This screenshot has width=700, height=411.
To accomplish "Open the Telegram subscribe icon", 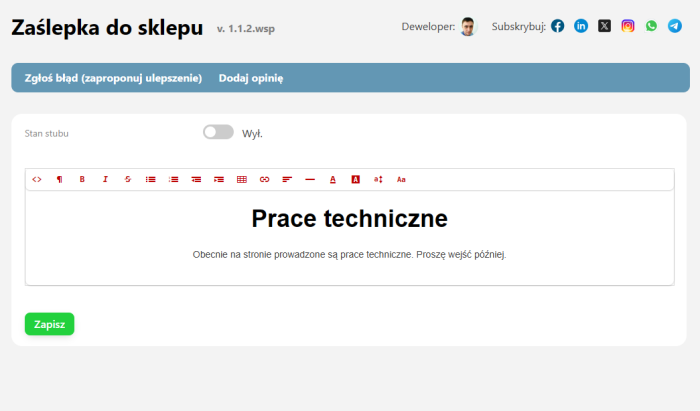I will click(x=675, y=26).
